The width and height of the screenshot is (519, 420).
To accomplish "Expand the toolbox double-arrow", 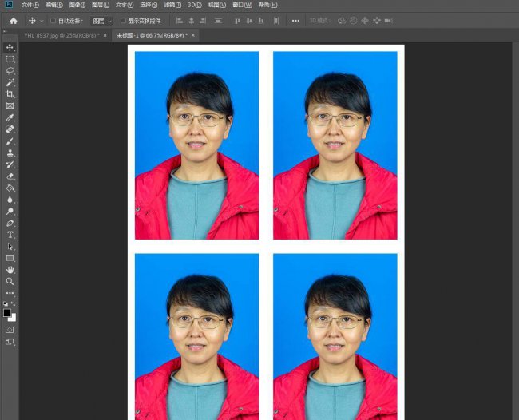I will (5, 31).
